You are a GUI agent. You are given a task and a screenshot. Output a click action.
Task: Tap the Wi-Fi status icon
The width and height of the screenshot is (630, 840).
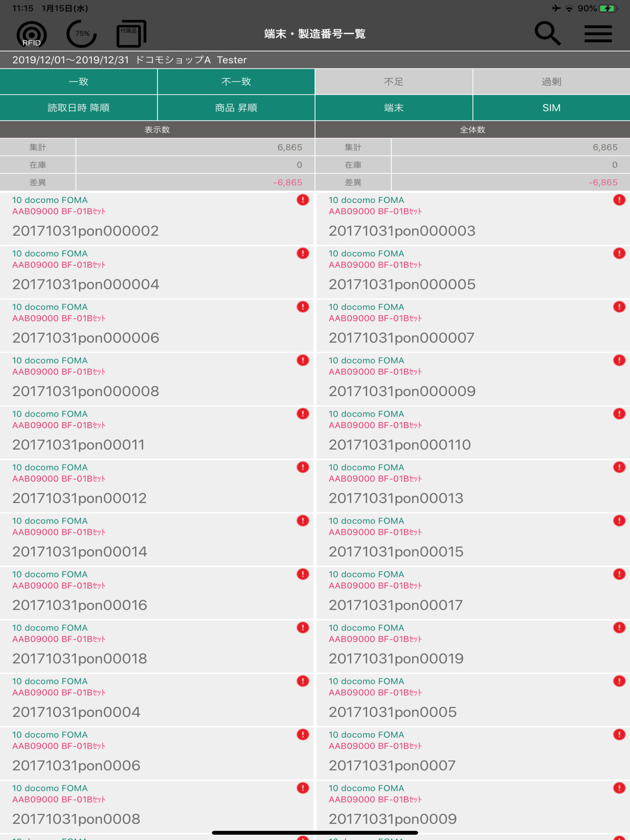pyautogui.click(x=569, y=8)
